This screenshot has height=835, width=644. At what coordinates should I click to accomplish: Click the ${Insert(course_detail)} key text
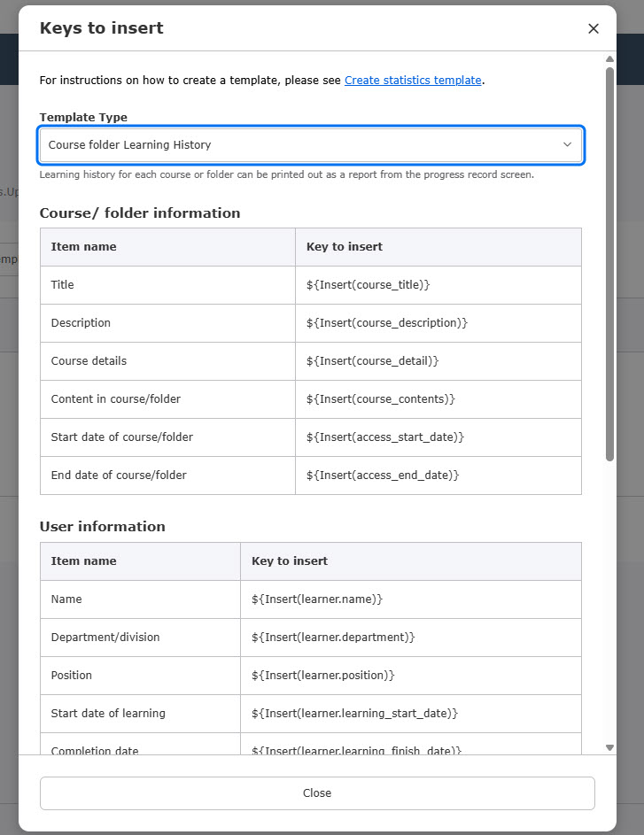point(372,361)
